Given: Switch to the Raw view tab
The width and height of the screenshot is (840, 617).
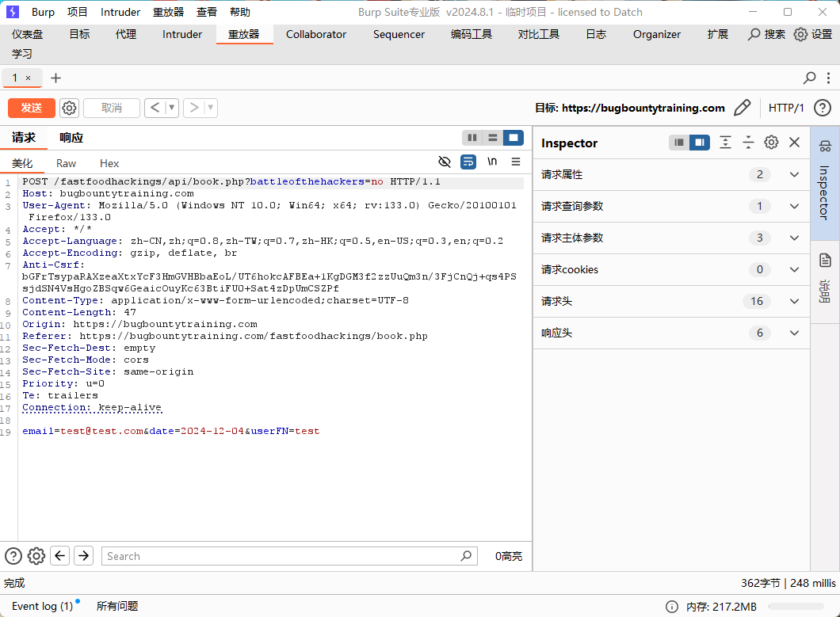Looking at the screenshot, I should 66,163.
